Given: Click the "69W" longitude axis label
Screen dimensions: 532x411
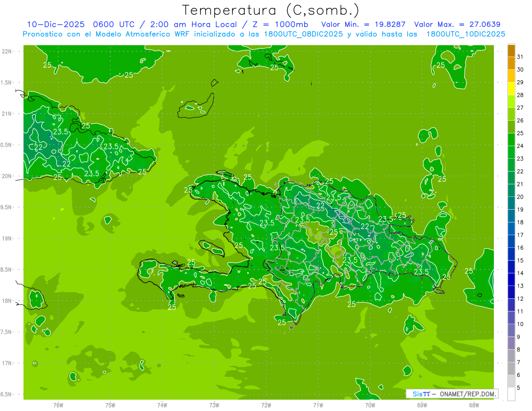Looking at the screenshot, I should click(x=422, y=405).
